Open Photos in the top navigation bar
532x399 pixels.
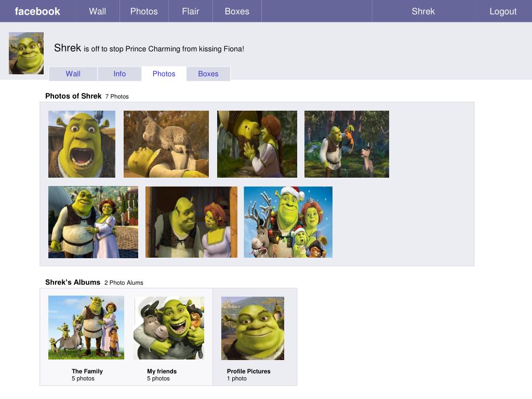pyautogui.click(x=144, y=11)
